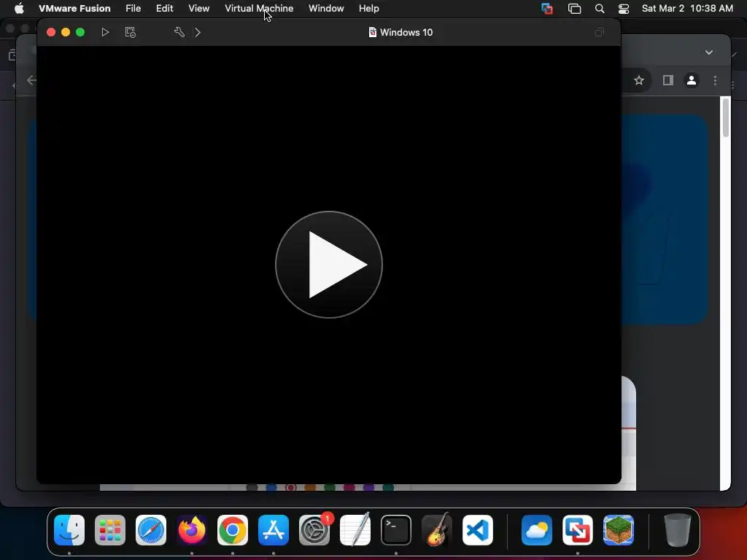
Task: Open System Settings in the Dock
Action: (314, 530)
